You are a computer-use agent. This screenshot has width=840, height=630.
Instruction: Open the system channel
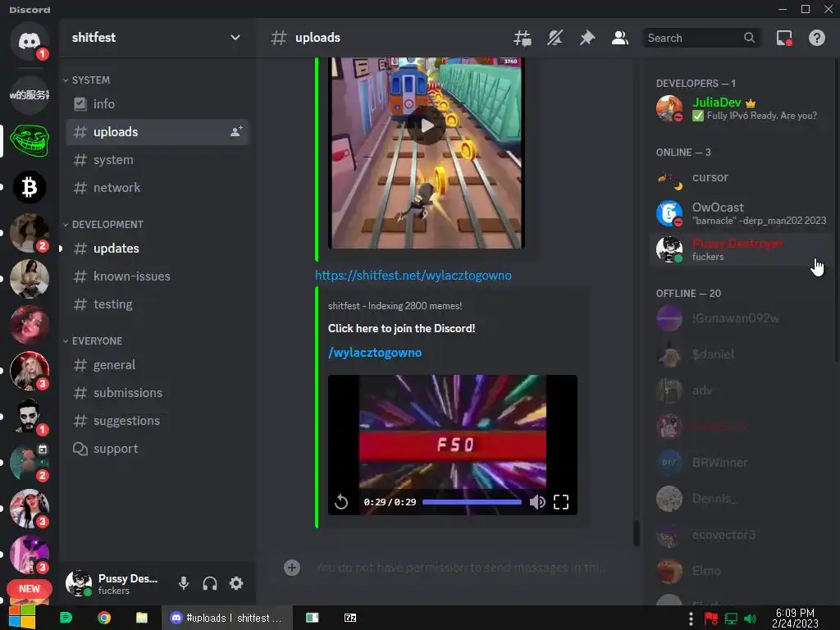point(157,160)
